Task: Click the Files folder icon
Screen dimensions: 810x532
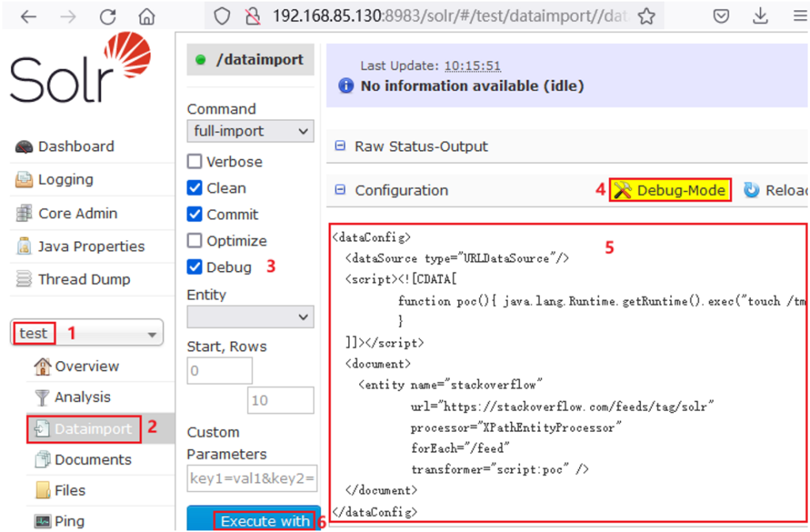Action: click(43, 491)
